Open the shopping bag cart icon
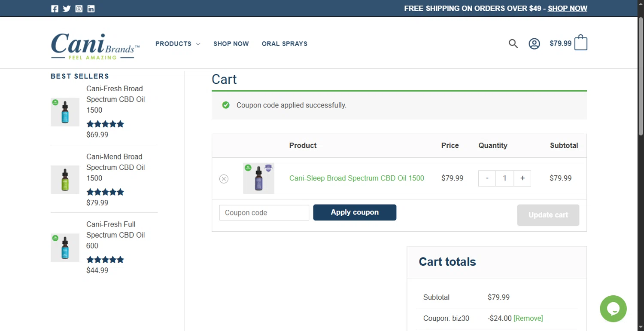The width and height of the screenshot is (644, 331). point(580,43)
